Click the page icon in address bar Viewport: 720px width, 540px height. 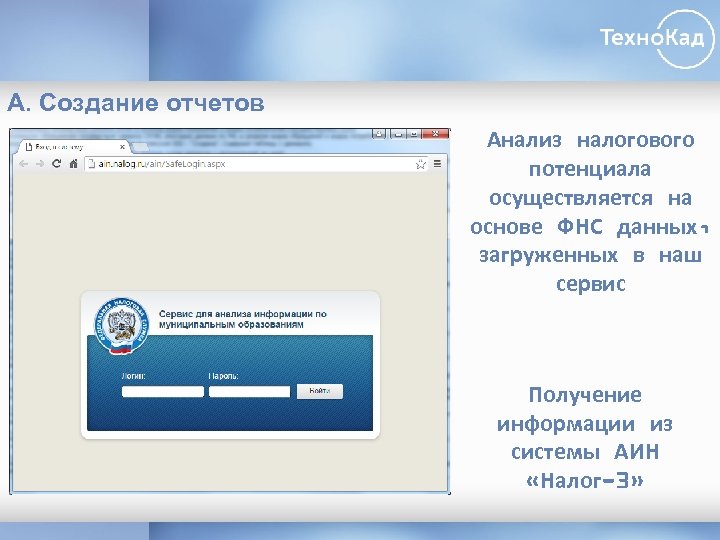[x=91, y=163]
